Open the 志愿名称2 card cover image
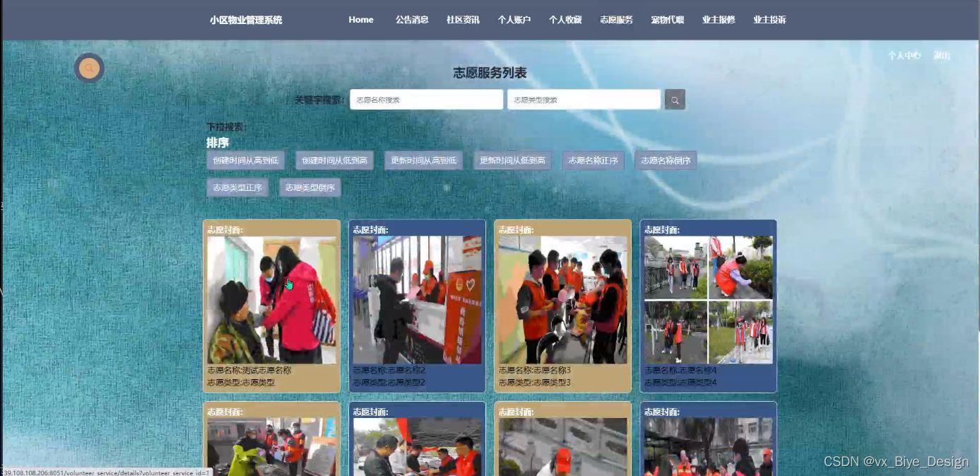Viewport: 980px width, 476px height. [x=418, y=300]
